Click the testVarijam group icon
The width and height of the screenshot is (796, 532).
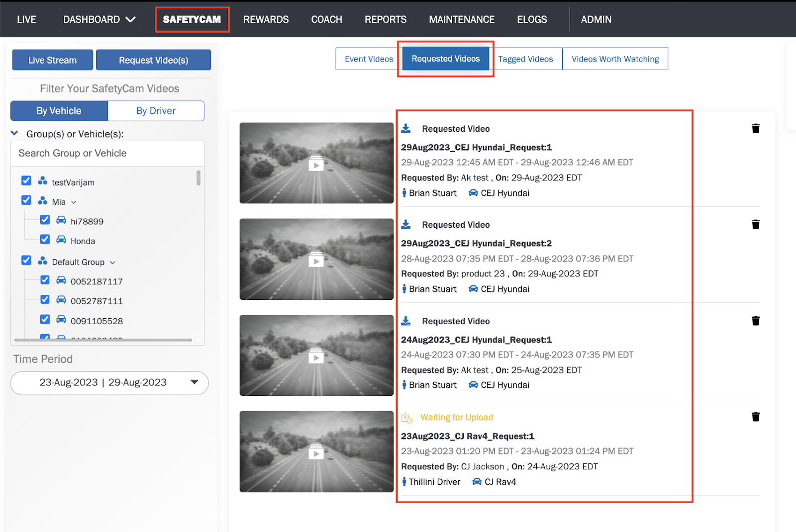[x=43, y=181]
